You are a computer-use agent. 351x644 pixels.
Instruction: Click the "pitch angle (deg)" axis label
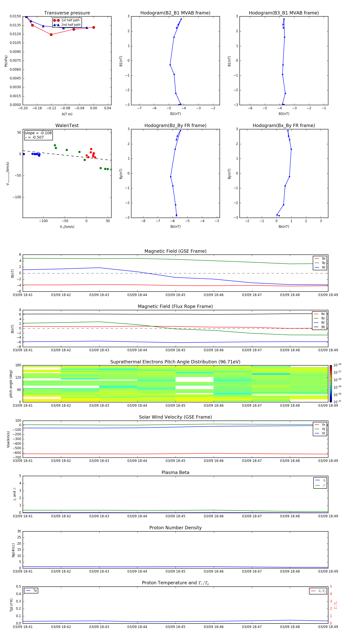coord(11,384)
